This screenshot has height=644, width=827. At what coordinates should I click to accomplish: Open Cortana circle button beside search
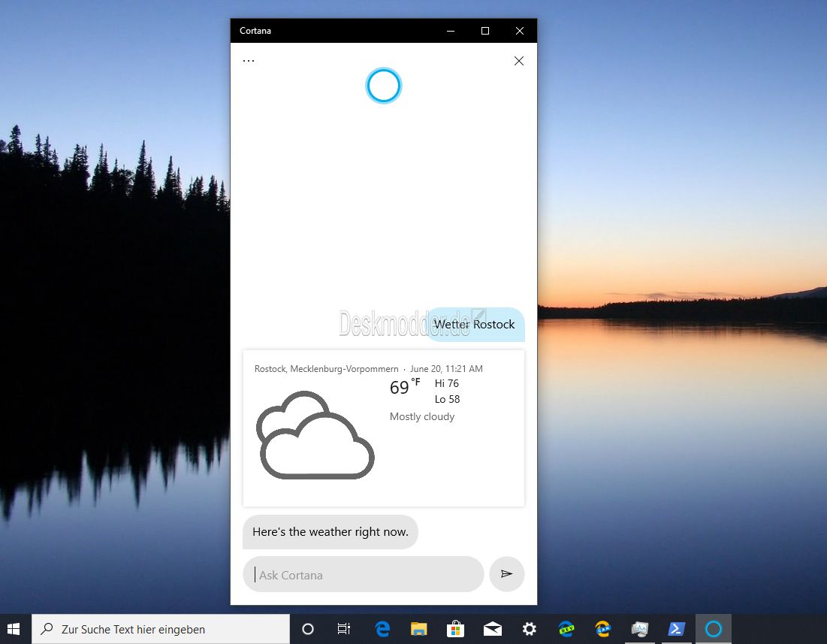click(x=308, y=629)
